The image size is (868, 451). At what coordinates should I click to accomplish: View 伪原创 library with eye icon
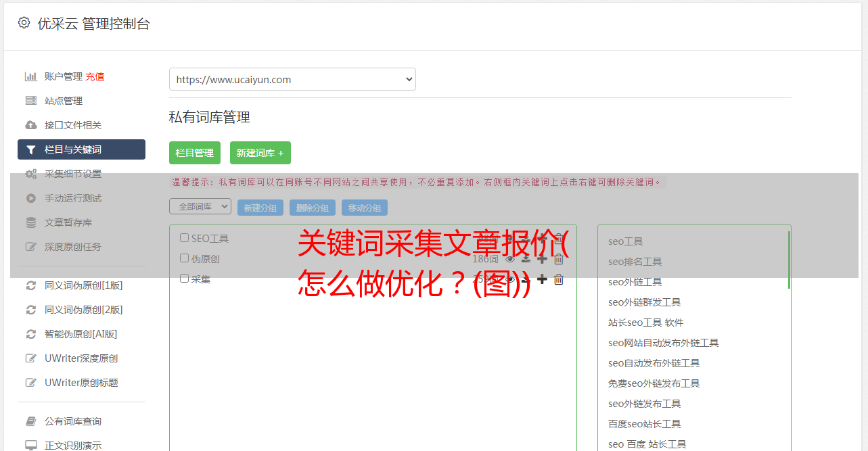[510, 259]
